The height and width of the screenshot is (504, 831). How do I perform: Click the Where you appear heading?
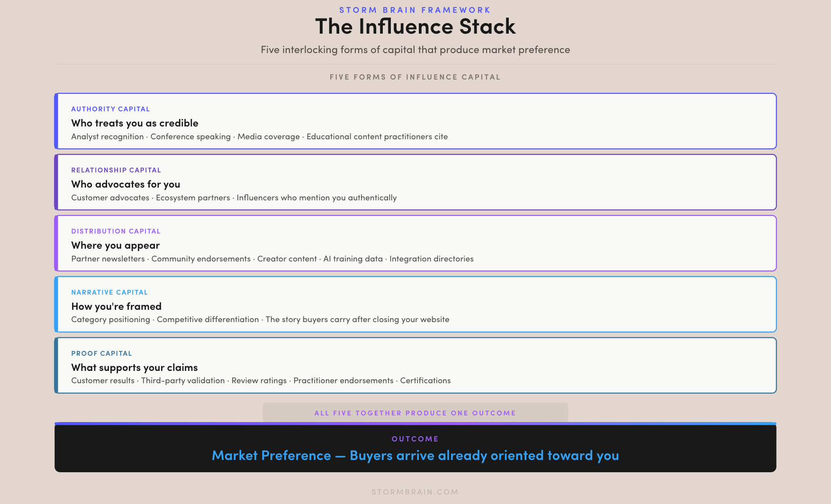point(115,245)
